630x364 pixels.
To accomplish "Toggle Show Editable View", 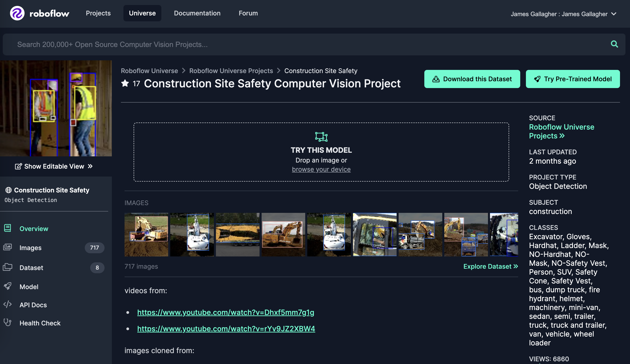I will pos(54,166).
